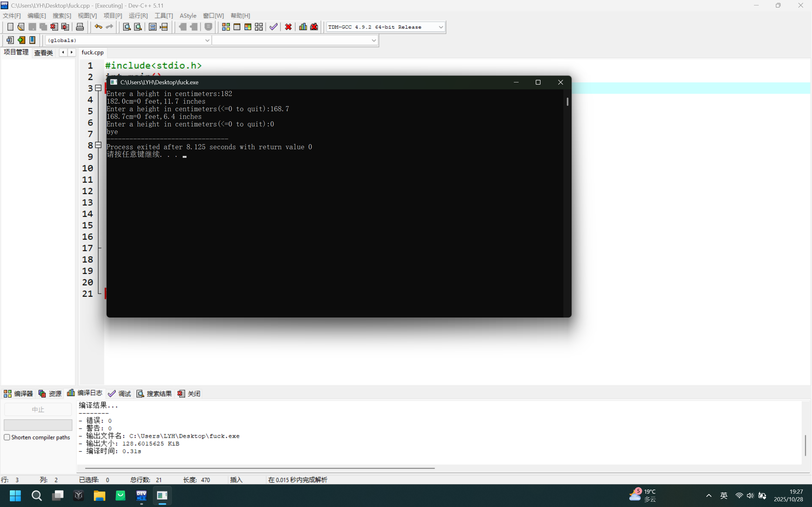Image resolution: width=812 pixels, height=507 pixels.
Task: Open the TDM-GCC compiler selection dropdown
Action: 441,27
